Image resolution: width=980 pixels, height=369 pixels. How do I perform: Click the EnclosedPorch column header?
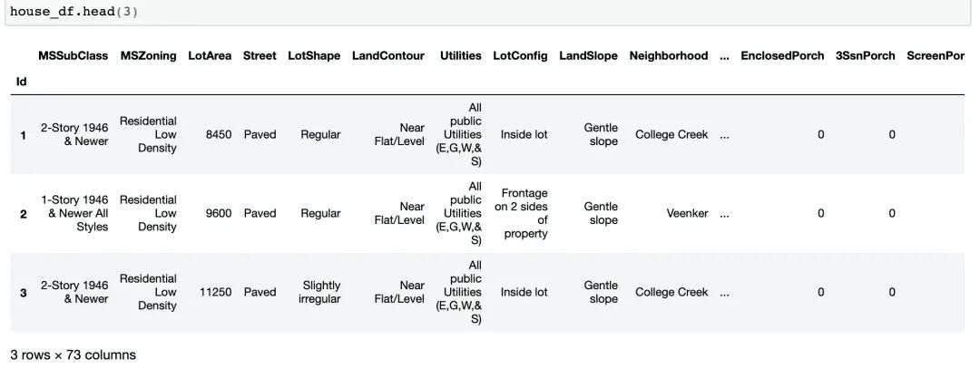pos(782,55)
